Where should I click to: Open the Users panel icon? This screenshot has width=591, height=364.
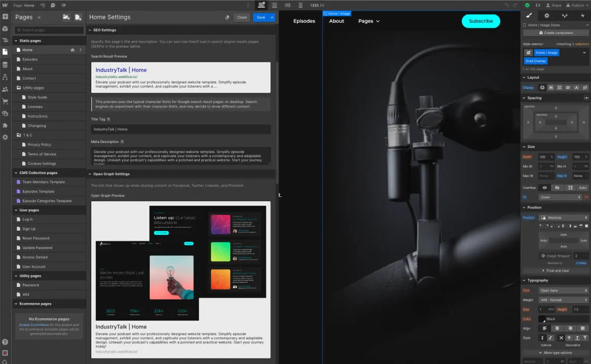point(5,89)
